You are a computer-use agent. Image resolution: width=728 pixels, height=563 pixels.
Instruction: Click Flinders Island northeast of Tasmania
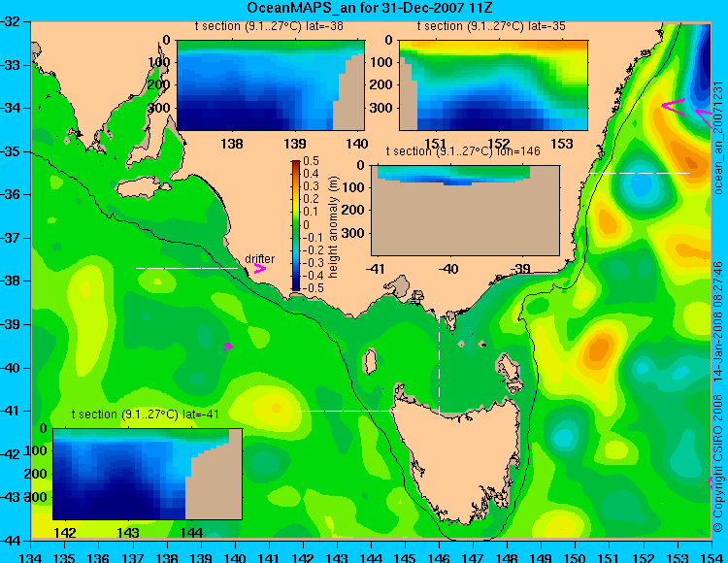pos(510,369)
